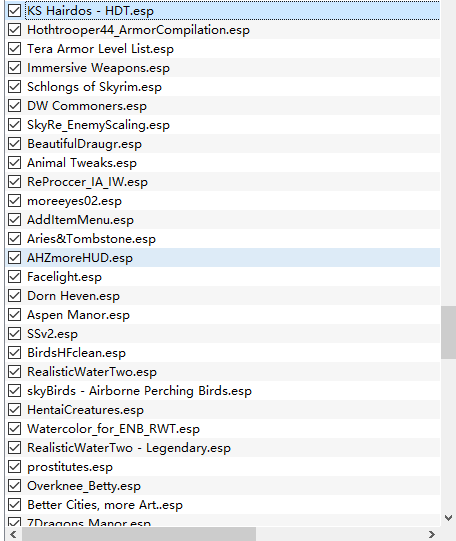Uncheck BirdsHFclean.esp checkbox
456x541 pixels.
tap(14, 352)
